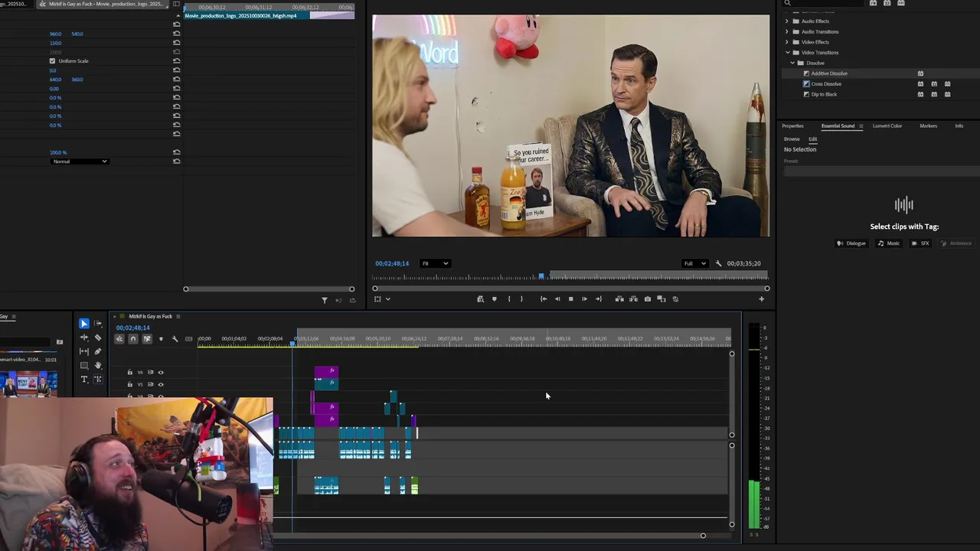This screenshot has width=980, height=551.
Task: Select the Selection arrow tool
Action: (x=84, y=324)
